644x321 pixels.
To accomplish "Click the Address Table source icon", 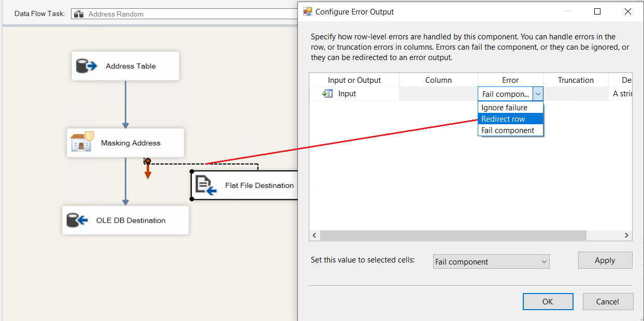I will [87, 66].
